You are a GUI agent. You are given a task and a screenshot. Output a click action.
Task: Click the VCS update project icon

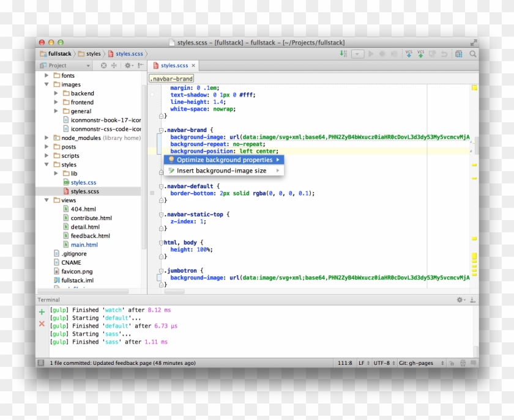pos(409,54)
